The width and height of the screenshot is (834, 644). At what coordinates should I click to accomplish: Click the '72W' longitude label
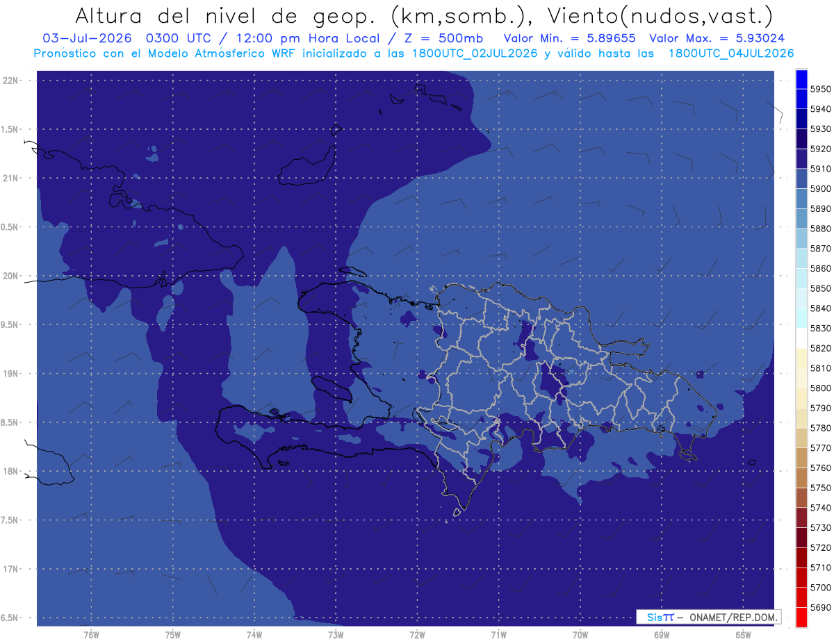pos(417,635)
